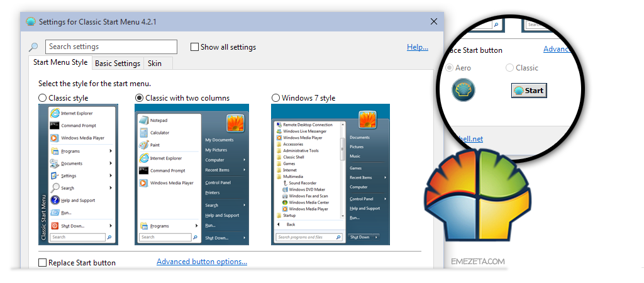Click Remote Desktop Connection in Windows 7 preview

[304, 125]
